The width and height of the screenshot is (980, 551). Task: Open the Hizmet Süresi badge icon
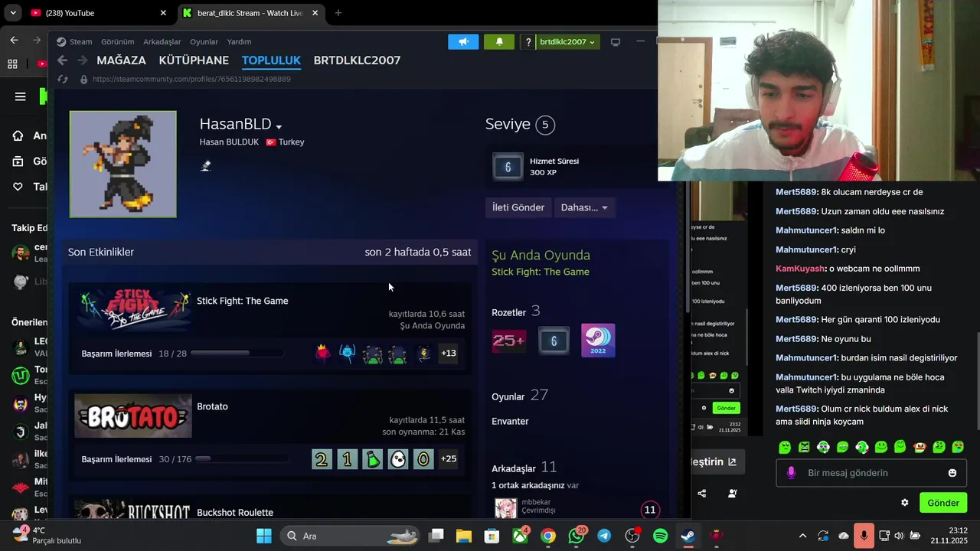508,167
